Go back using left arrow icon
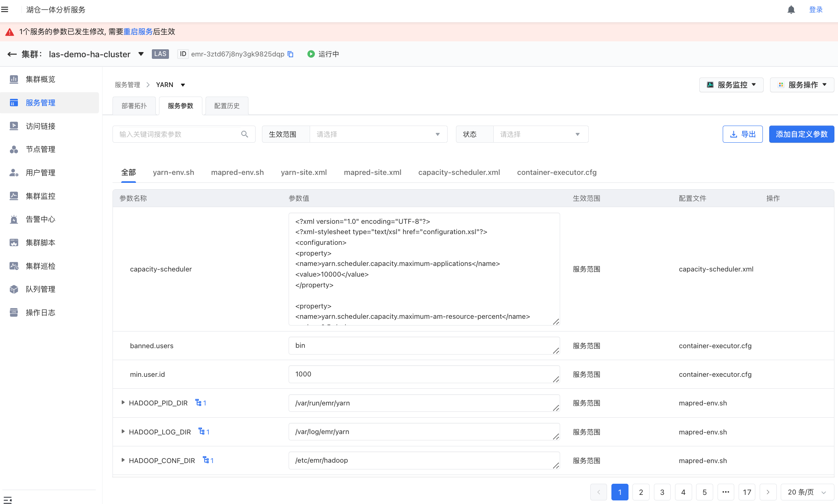Image resolution: width=838 pixels, height=504 pixels. tap(12, 54)
